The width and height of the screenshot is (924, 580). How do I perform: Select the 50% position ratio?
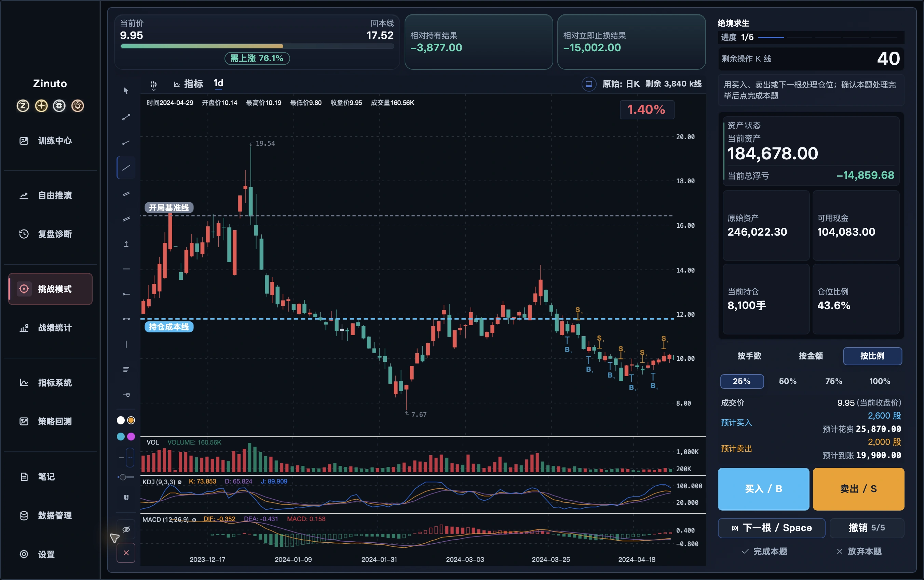coord(788,381)
